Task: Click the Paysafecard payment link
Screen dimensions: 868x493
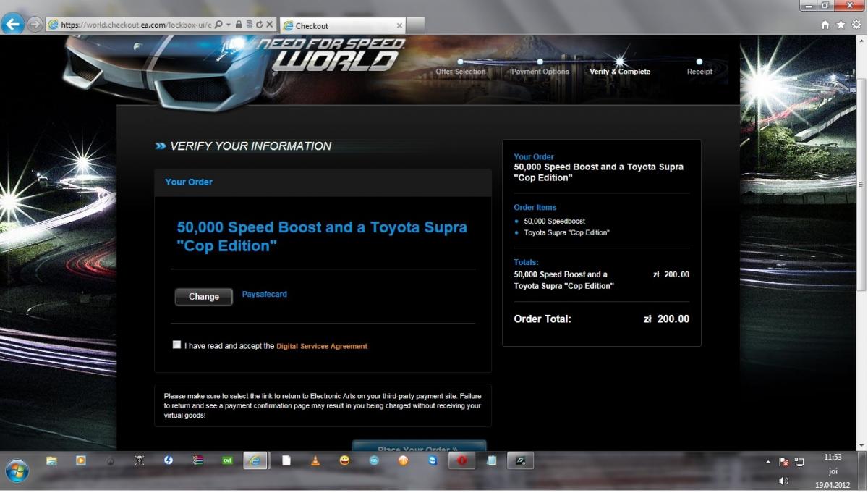Action: [x=265, y=295]
